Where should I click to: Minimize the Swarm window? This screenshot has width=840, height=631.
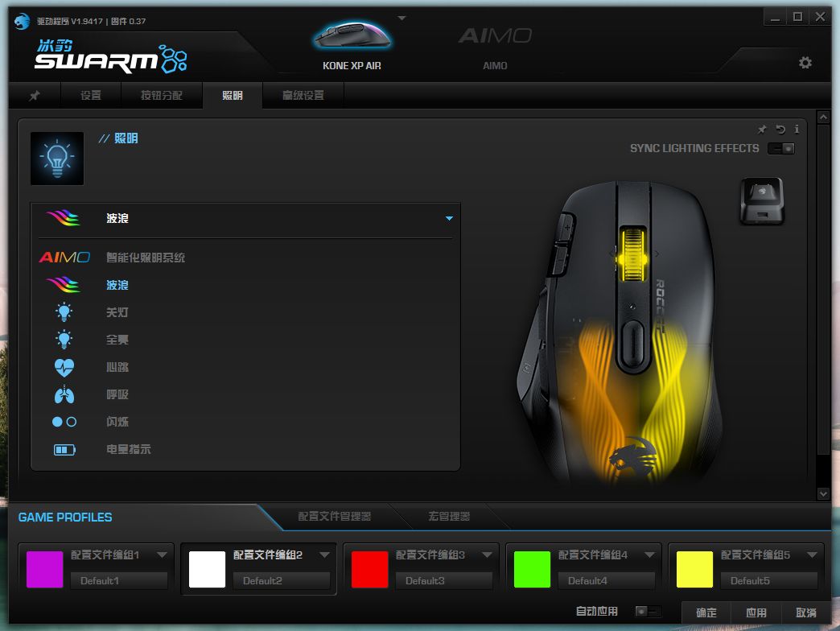[775, 17]
